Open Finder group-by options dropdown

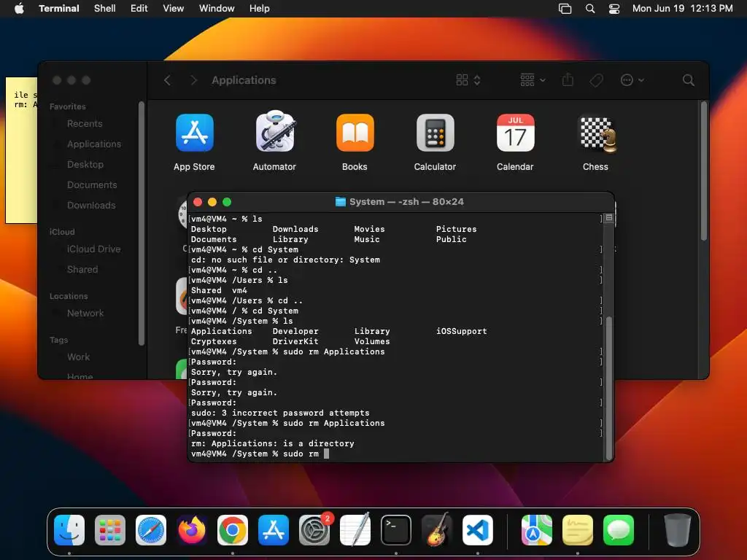[533, 80]
